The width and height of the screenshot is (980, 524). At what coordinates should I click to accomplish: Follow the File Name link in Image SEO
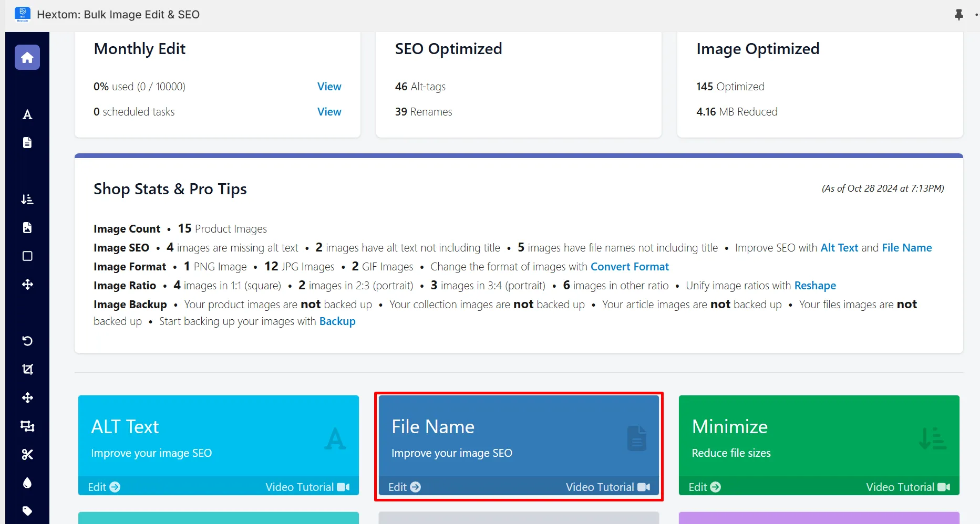[x=907, y=248]
